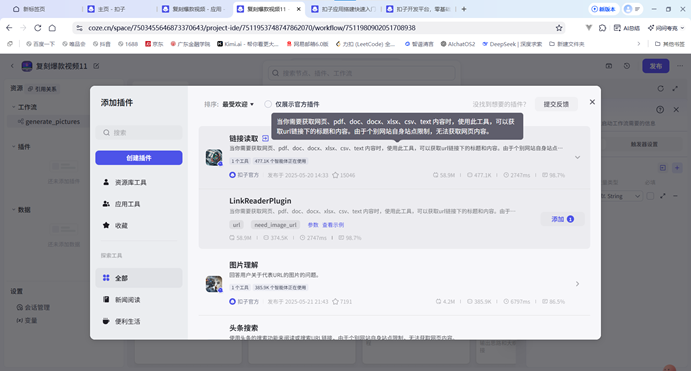The width and height of the screenshot is (691, 371).
Task: Open a new browser tab
Action: pos(464,9)
